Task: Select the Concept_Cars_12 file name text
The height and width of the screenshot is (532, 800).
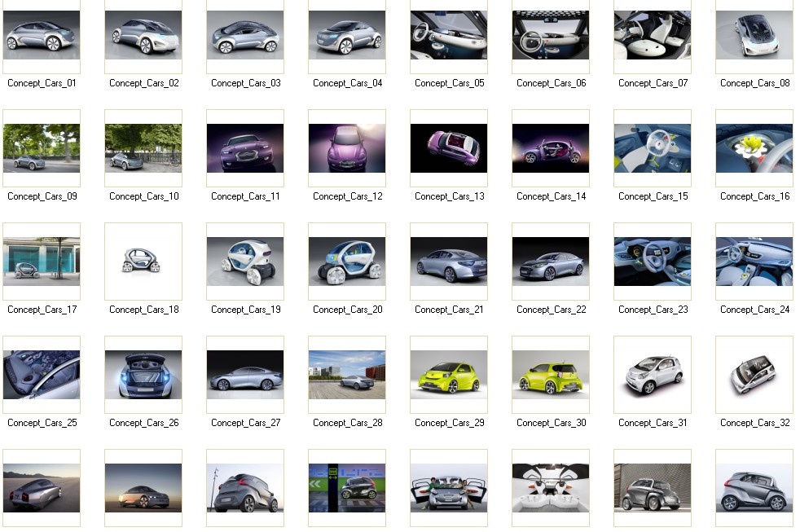Action: click(x=347, y=196)
